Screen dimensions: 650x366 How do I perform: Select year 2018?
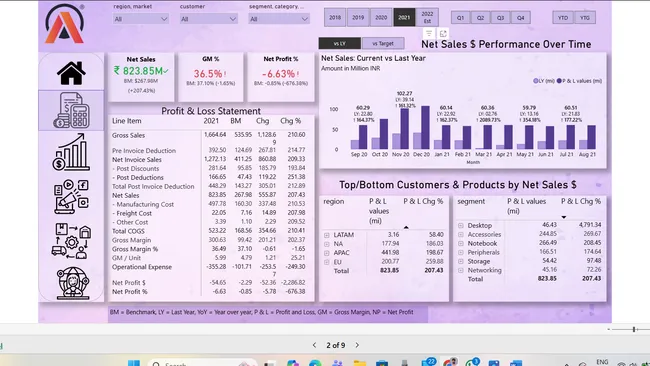[x=335, y=17]
